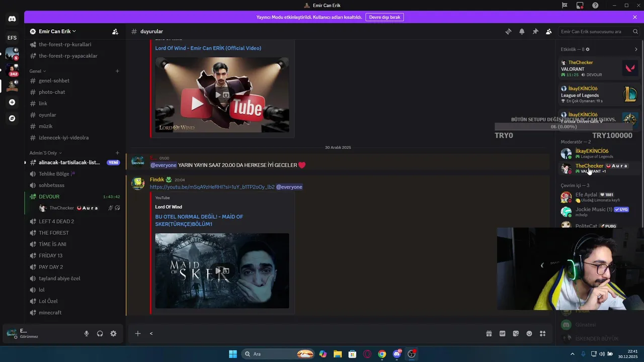The width and height of the screenshot is (644, 362).
Task: Open taskbar volume speaker icon
Action: point(602,354)
